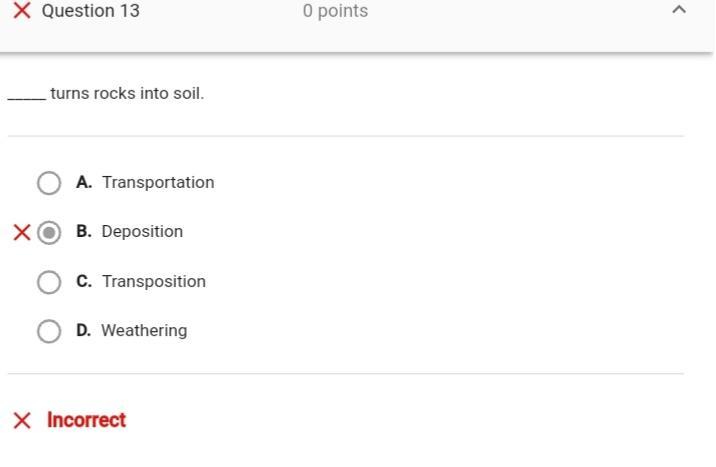Select the Transposition answer text
This screenshot has height=467, width=716.
coord(154,281)
